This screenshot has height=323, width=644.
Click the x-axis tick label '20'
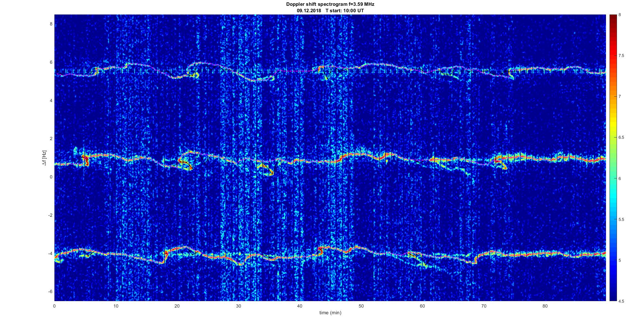(x=177, y=306)
